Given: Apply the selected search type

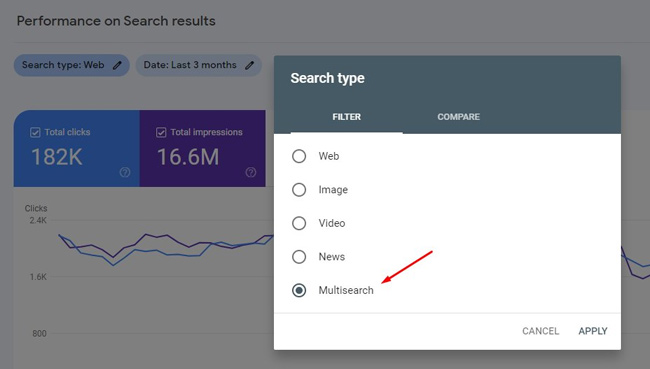Looking at the screenshot, I should pyautogui.click(x=593, y=331).
